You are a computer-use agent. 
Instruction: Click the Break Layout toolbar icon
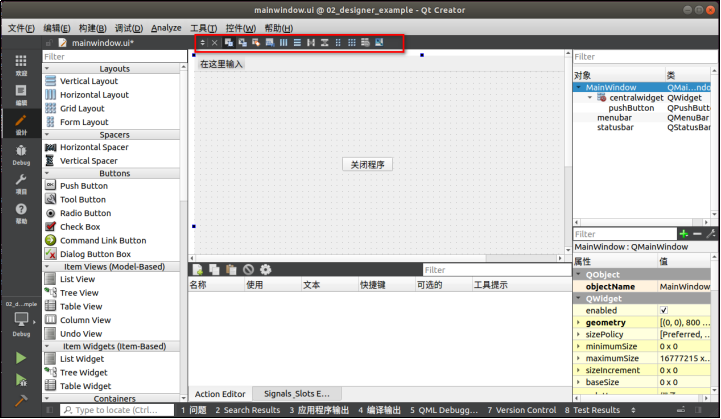[x=365, y=43]
